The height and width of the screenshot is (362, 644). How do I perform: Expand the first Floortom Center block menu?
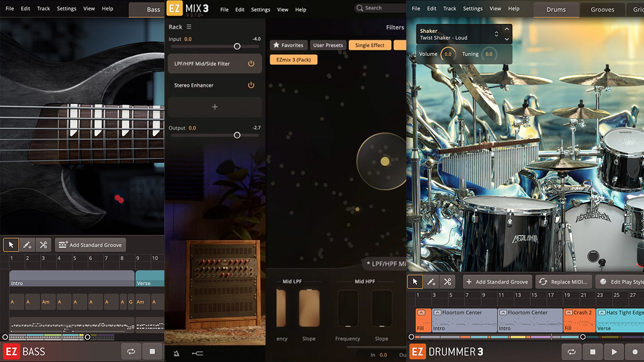click(437, 313)
